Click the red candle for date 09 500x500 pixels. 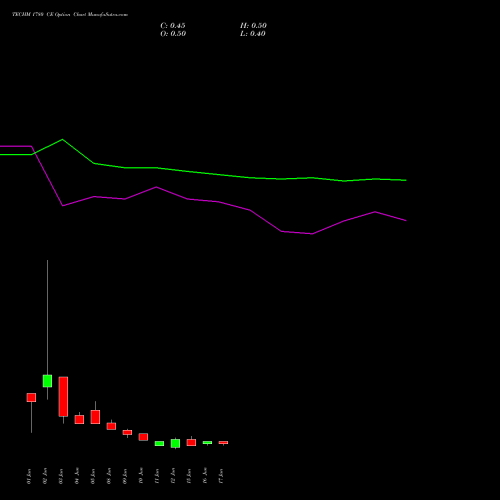[x=127, y=432]
